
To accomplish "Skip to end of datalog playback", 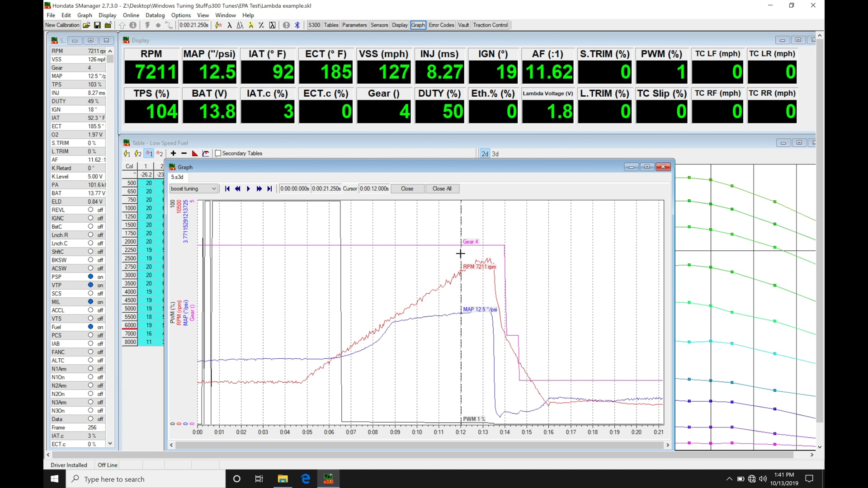I will pyautogui.click(x=269, y=188).
